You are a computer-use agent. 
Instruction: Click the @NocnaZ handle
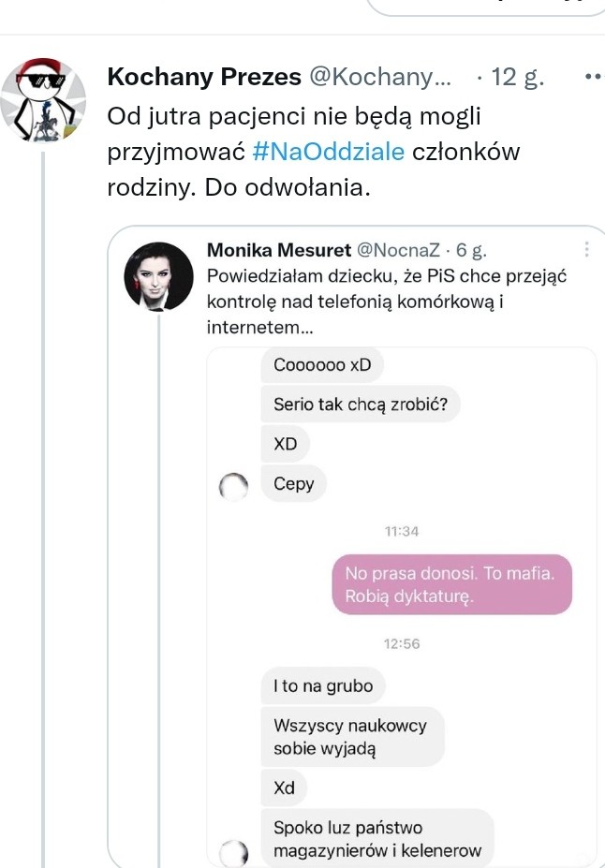click(x=398, y=250)
